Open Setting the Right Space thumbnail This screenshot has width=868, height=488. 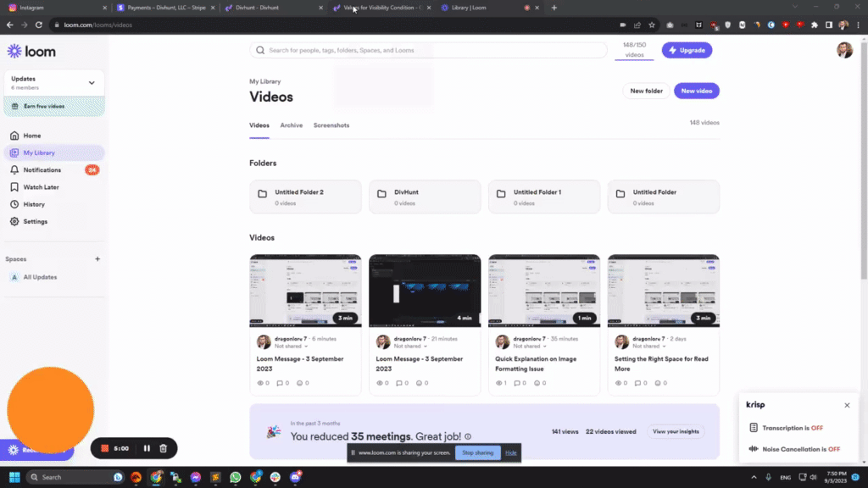(663, 291)
